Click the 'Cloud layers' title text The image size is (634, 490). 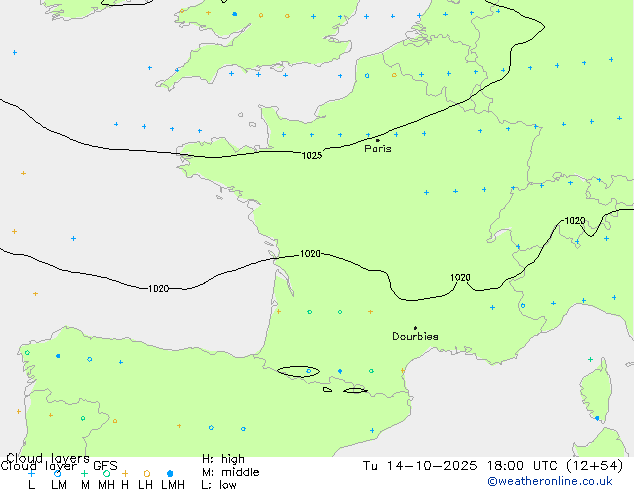click(x=48, y=458)
